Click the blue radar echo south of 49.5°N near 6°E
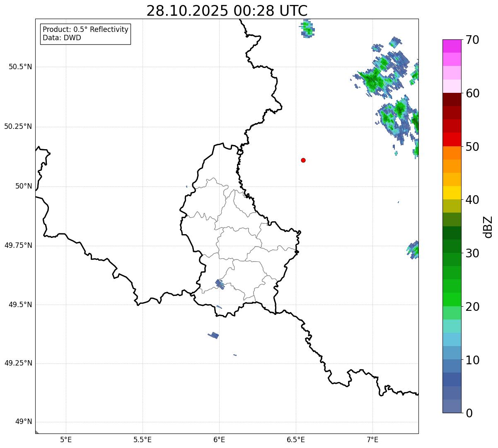This screenshot has height=448, width=498. 213,335
